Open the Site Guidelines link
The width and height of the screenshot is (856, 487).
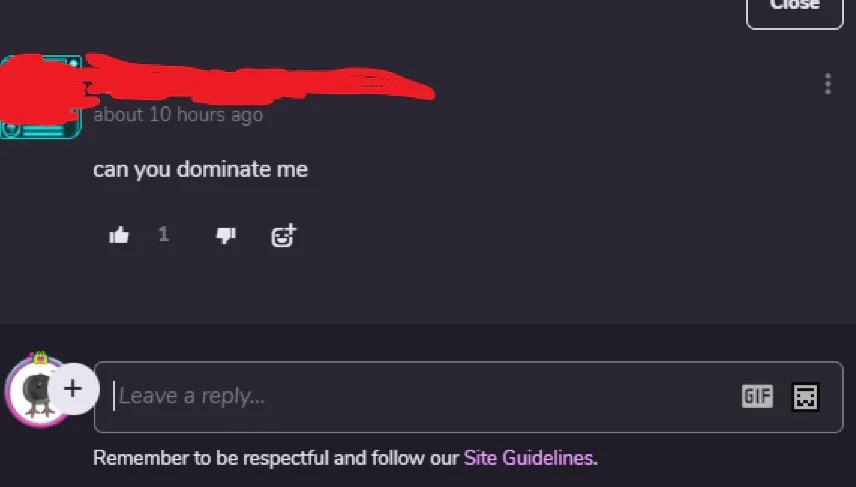(x=529, y=459)
